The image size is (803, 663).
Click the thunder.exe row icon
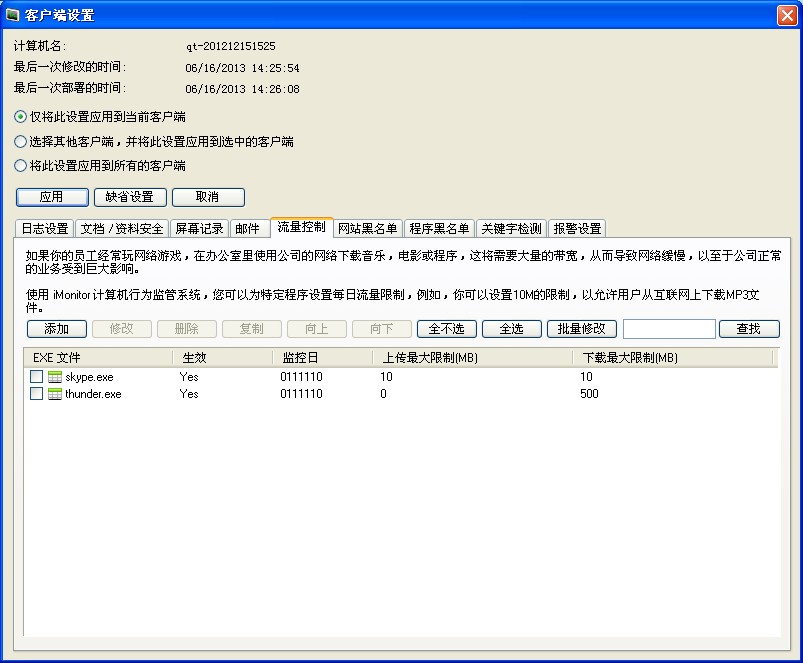tap(55, 394)
